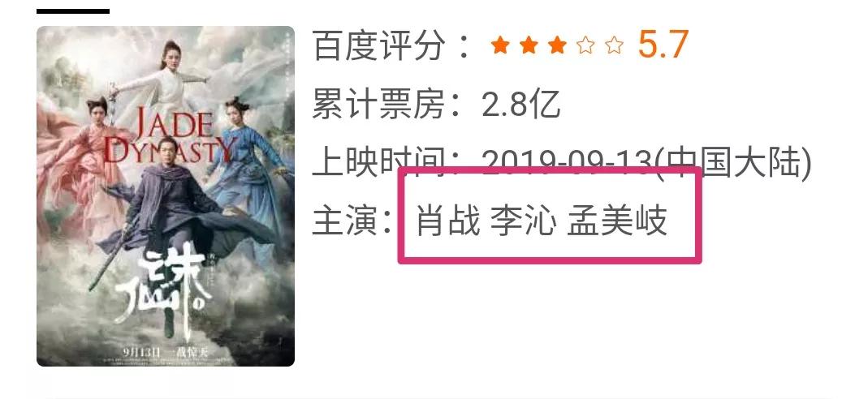Click the 上映时间 label
This screenshot has height=399, width=868.
click(x=378, y=162)
